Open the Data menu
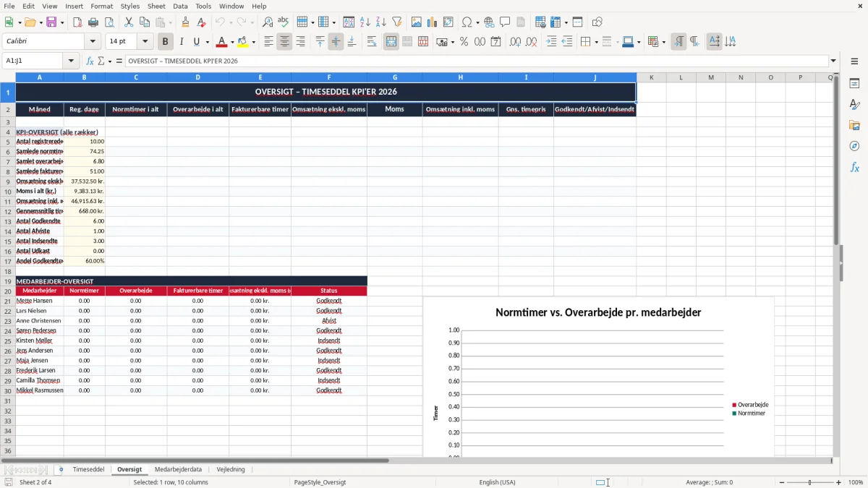Image resolution: width=868 pixels, height=488 pixels. pos(180,6)
